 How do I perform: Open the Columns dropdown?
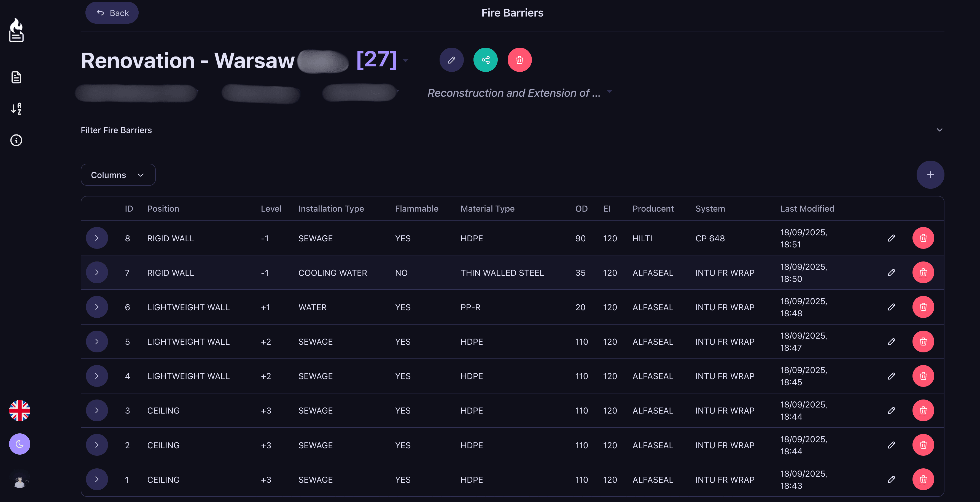[118, 175]
